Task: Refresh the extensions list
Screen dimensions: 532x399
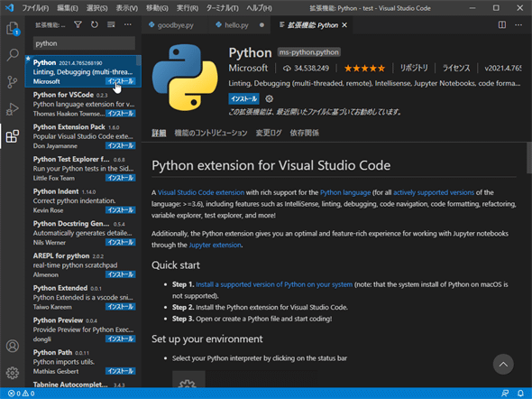Action: coord(95,24)
